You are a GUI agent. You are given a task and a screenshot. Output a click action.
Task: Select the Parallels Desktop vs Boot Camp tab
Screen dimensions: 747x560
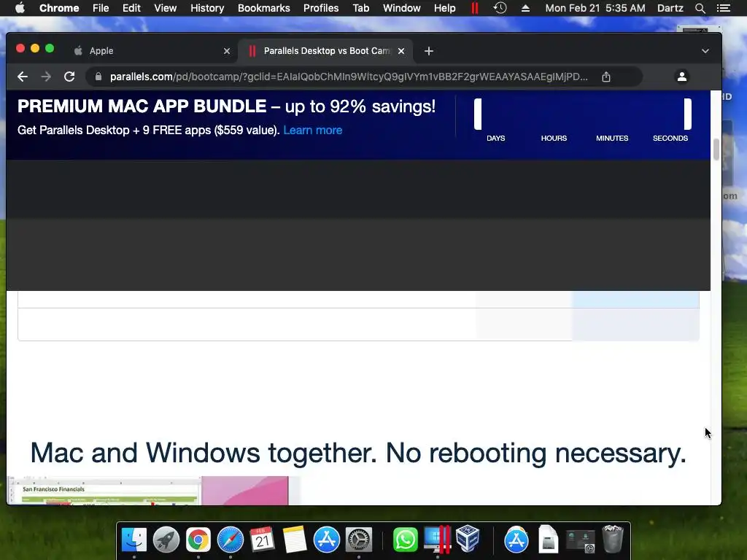(x=326, y=51)
